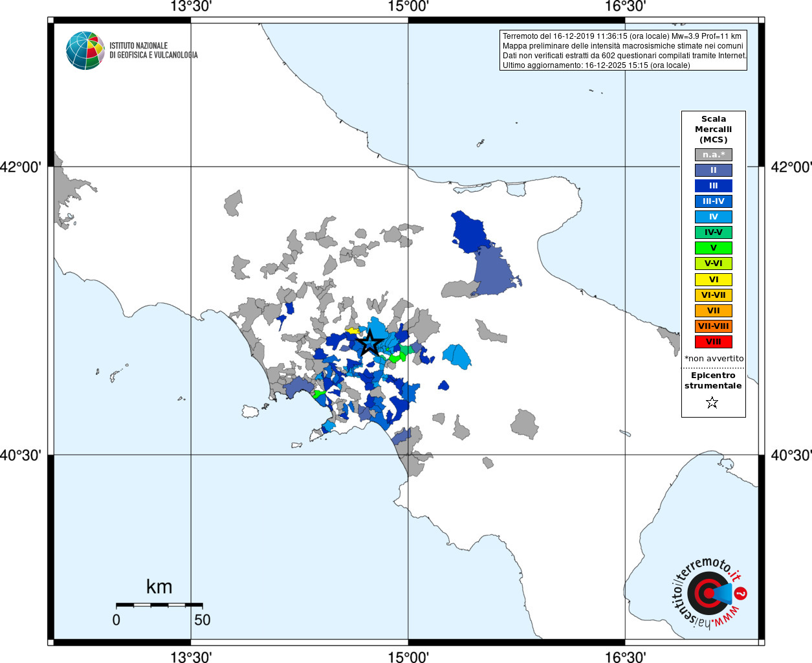This screenshot has height=663, width=812.
Task: Click the black epicenter star on map
Action: coord(369,343)
